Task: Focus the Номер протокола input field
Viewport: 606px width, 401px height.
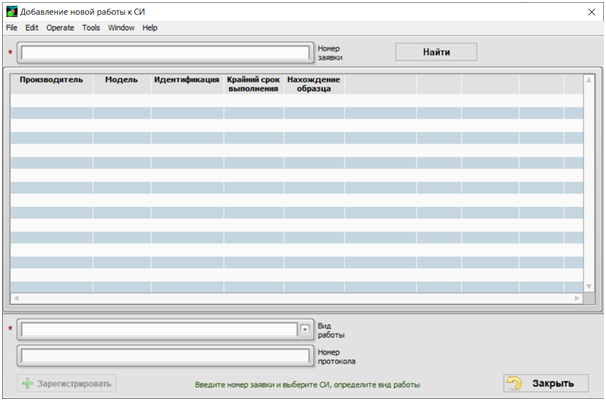Action: pyautogui.click(x=165, y=355)
